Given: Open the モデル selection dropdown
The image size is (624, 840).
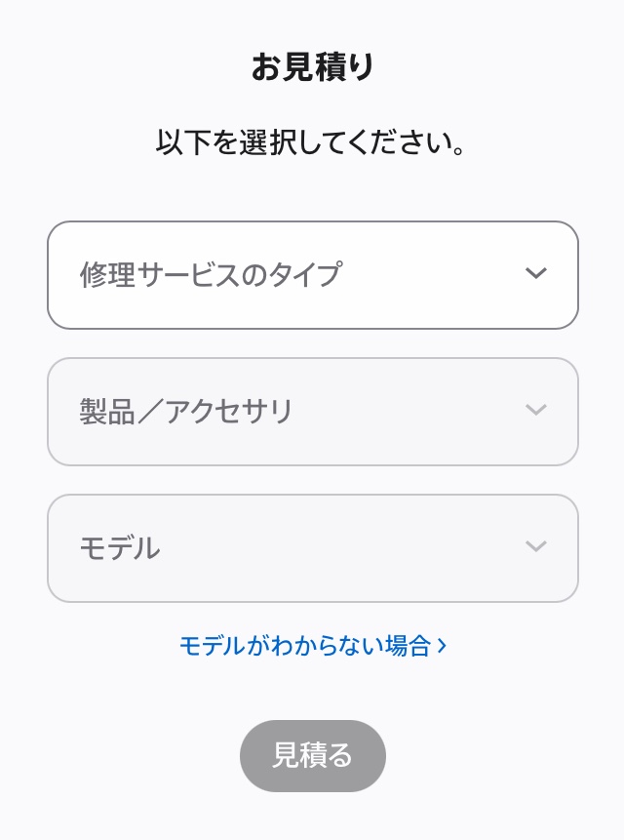Looking at the screenshot, I should (312, 548).
